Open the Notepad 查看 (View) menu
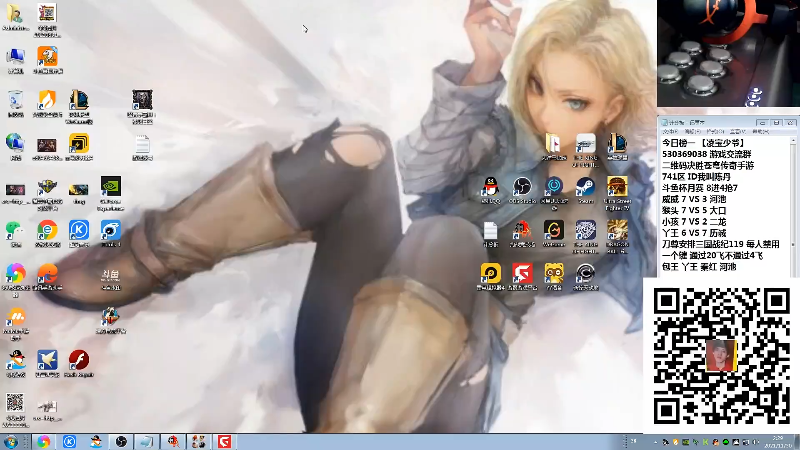 [x=736, y=132]
